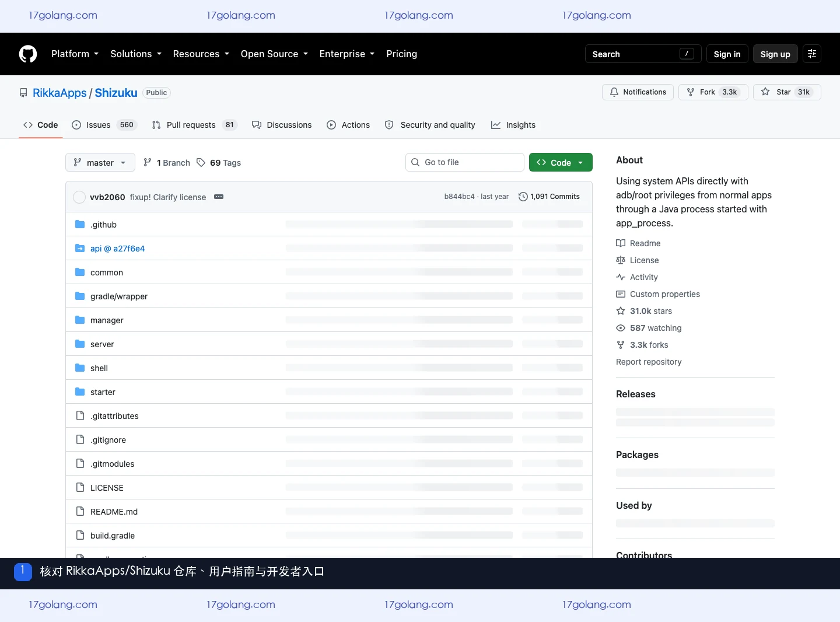Screen dimensions: 840x622
Task: Click the book icon next to Readme
Action: pos(621,243)
